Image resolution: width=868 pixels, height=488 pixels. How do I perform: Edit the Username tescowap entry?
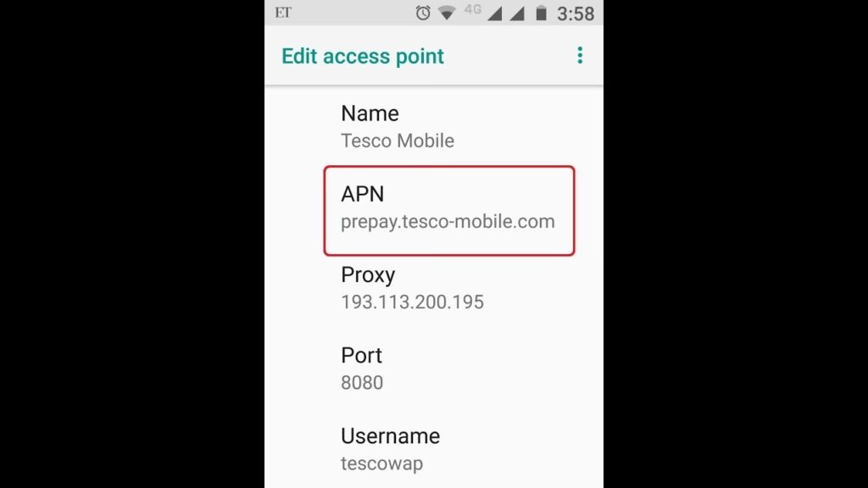click(x=434, y=449)
